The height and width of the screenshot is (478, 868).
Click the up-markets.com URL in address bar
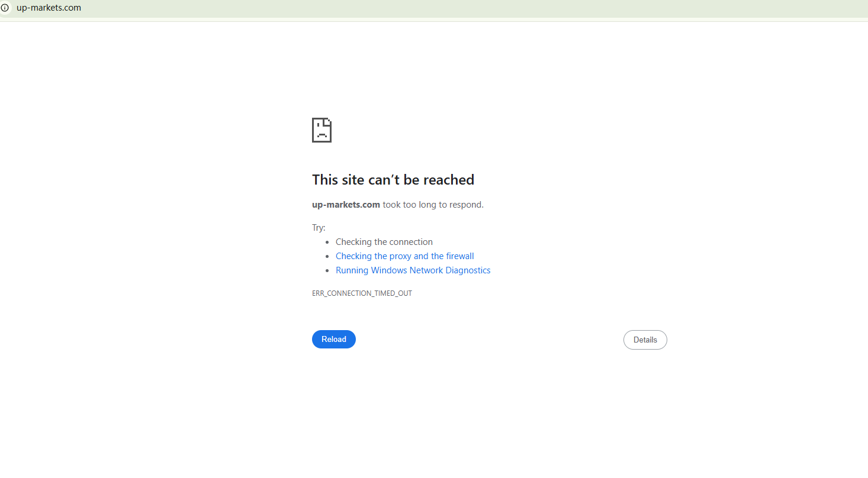[49, 8]
